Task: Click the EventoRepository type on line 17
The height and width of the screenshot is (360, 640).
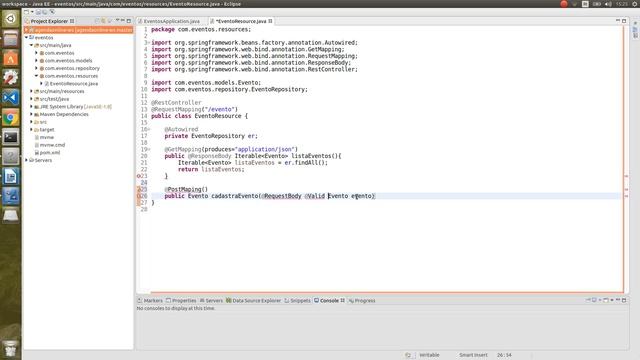Action: [x=218, y=136]
